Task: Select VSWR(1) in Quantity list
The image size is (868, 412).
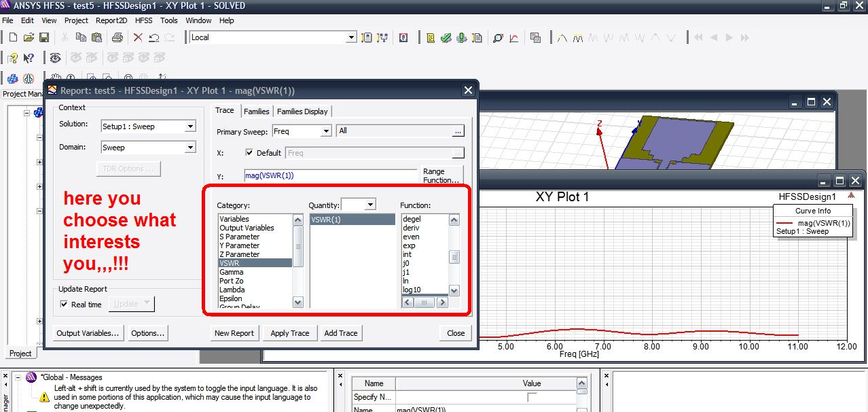Action: pyautogui.click(x=352, y=220)
